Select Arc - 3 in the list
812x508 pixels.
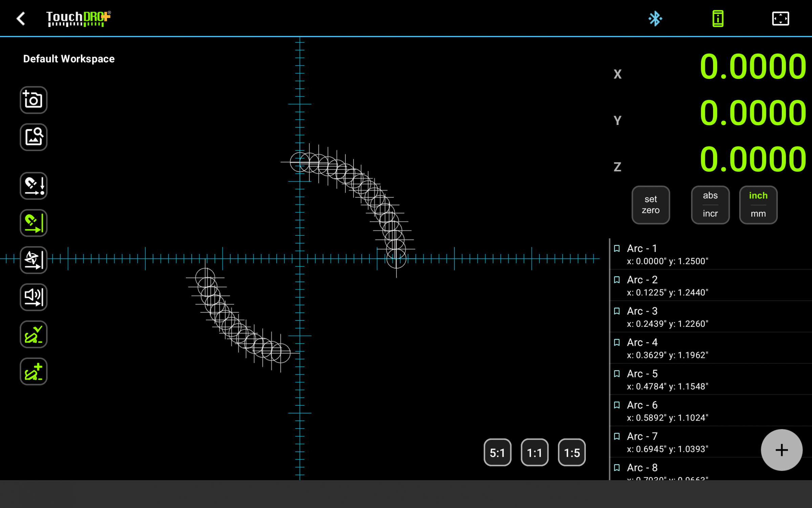pyautogui.click(x=711, y=317)
